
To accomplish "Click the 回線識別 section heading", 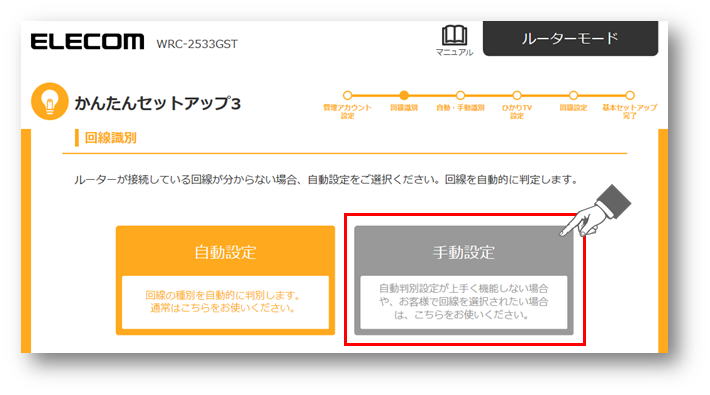I will coord(110,138).
